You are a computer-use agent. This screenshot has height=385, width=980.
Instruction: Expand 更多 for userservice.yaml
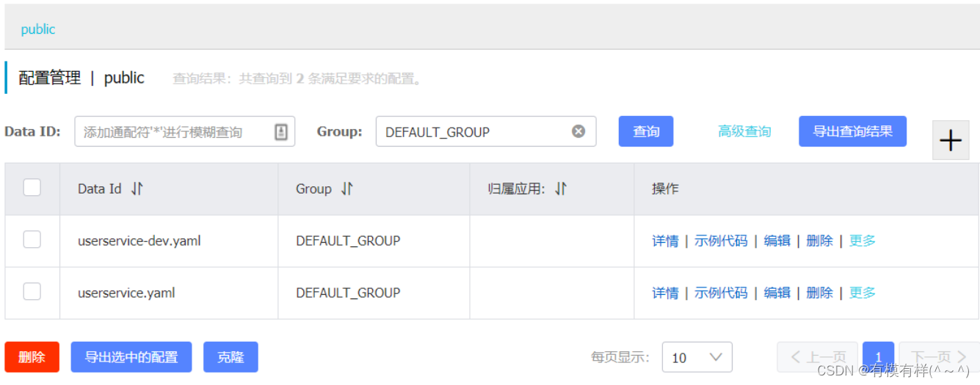[x=863, y=293]
